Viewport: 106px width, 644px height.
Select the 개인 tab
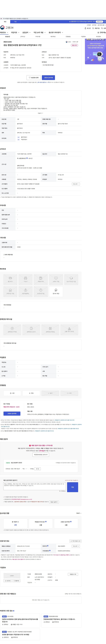(5, 22)
